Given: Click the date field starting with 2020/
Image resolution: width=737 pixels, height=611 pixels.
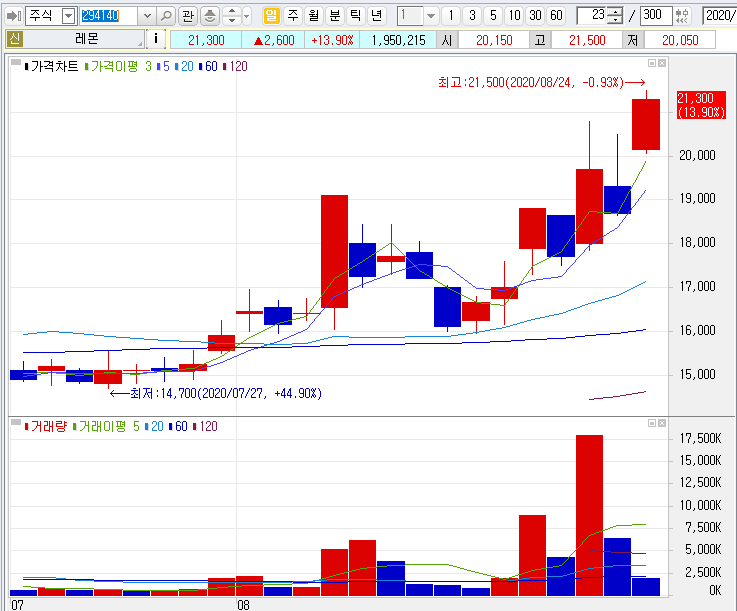Looking at the screenshot, I should click(720, 16).
